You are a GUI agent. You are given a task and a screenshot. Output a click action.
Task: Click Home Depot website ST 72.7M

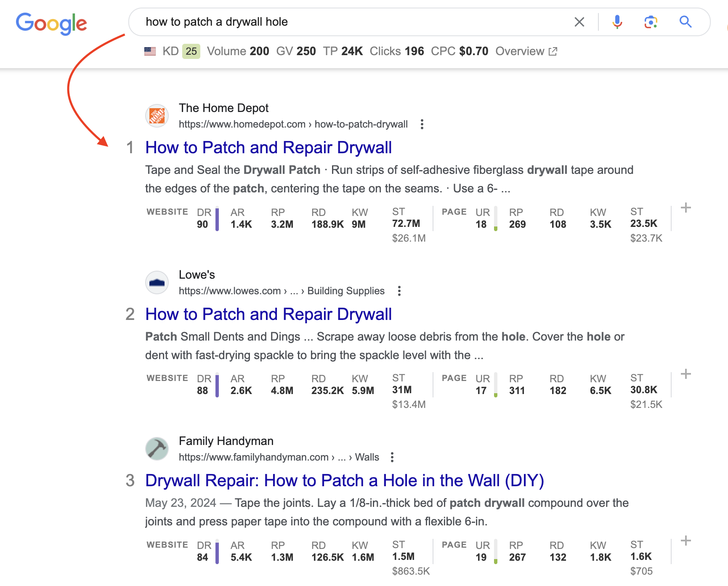(406, 224)
